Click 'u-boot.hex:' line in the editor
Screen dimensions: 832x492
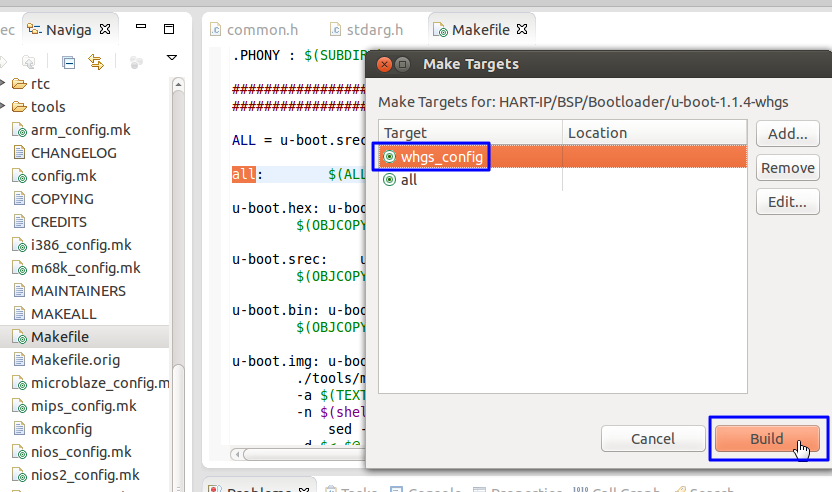[275, 208]
